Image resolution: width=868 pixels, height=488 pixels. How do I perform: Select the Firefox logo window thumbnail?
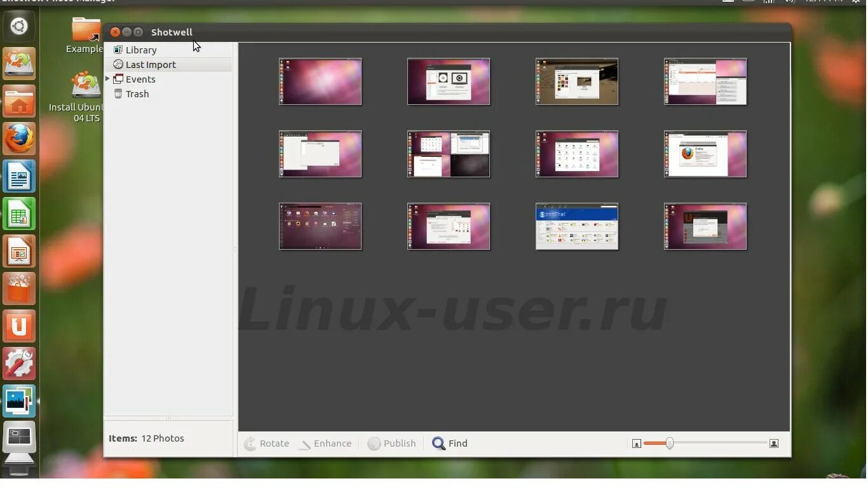(x=705, y=154)
